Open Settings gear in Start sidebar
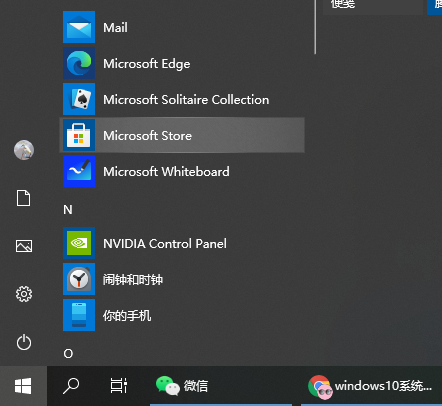The height and width of the screenshot is (406, 442). click(24, 294)
